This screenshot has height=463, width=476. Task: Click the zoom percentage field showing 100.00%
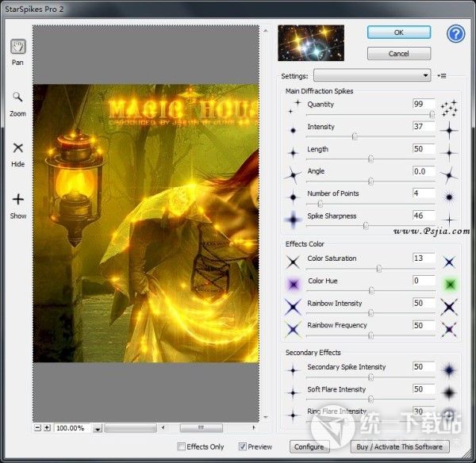[73, 428]
